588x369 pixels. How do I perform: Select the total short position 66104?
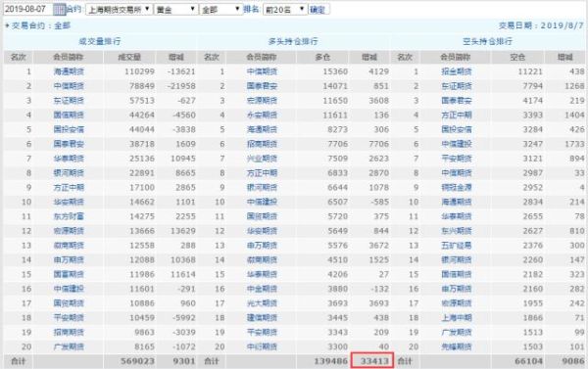pyautogui.click(x=529, y=361)
